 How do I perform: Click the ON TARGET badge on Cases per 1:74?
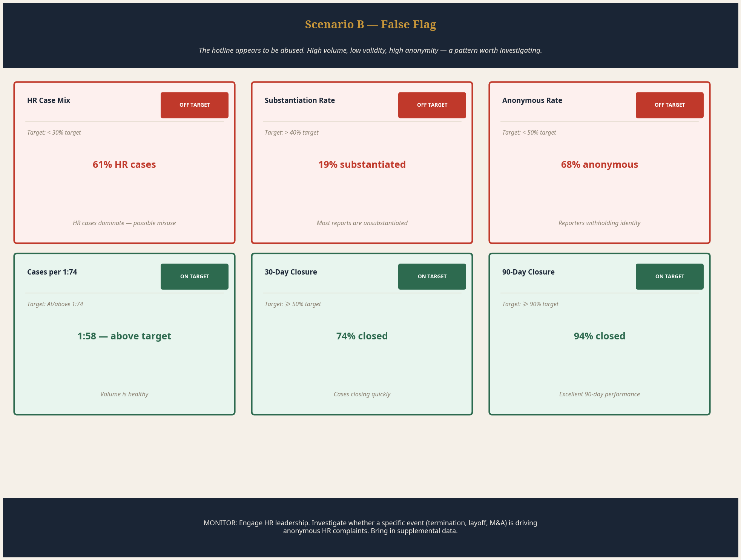(194, 276)
